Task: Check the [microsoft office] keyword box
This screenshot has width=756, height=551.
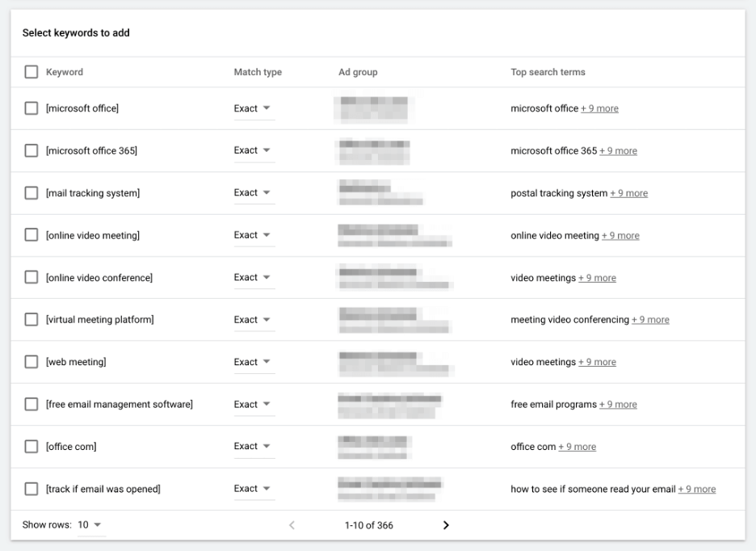Action: (31, 108)
